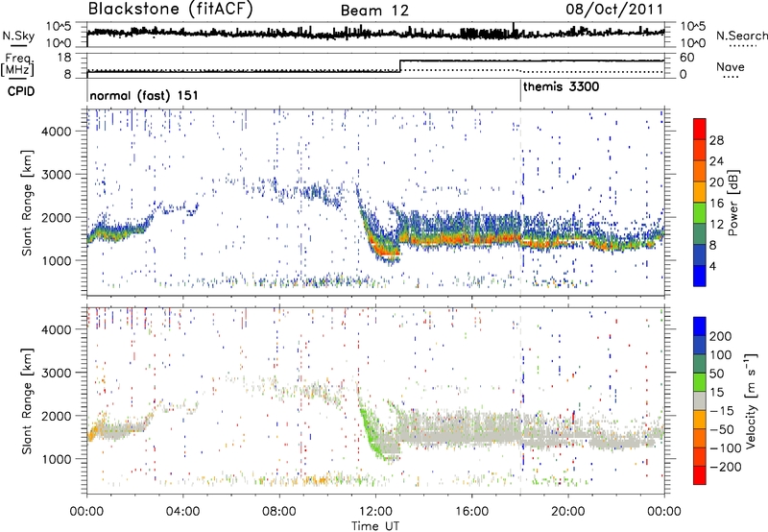Click the '08:00' time tick label
The image size is (768, 532).
click(279, 512)
